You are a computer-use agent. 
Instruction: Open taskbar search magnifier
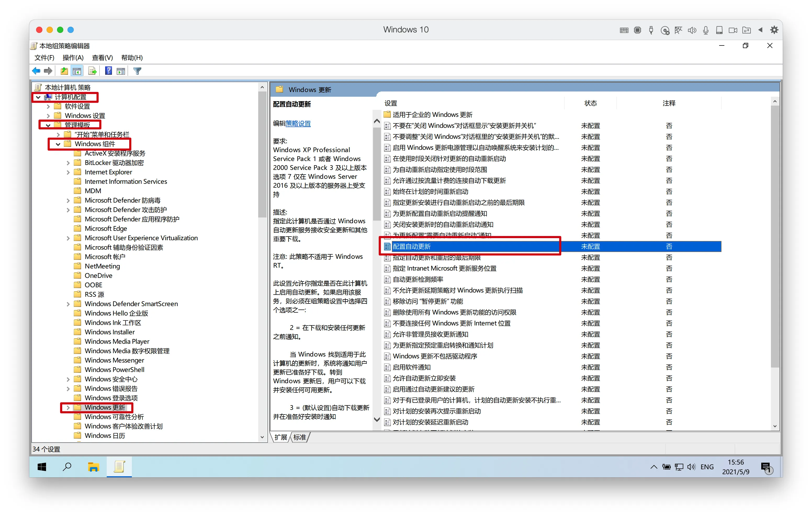pyautogui.click(x=67, y=467)
